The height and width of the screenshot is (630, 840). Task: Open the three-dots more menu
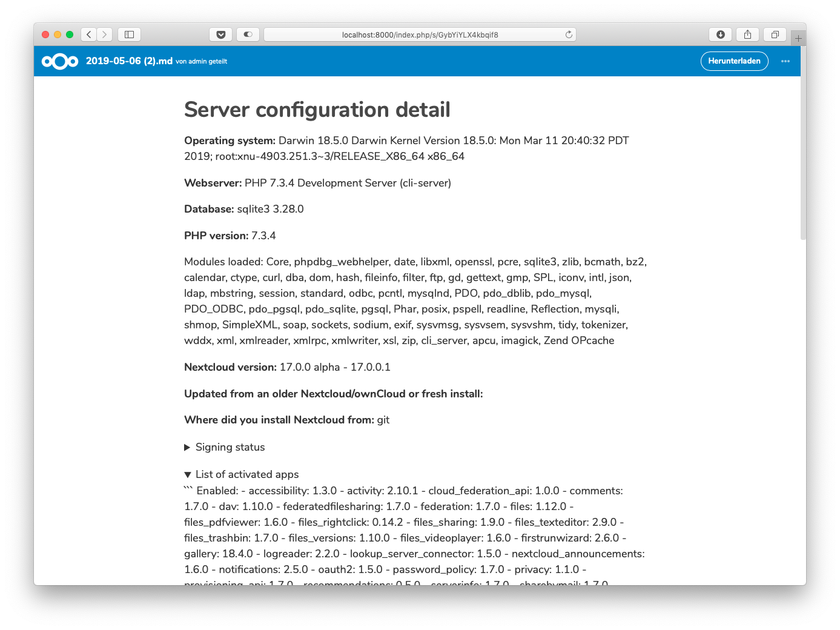pyautogui.click(x=785, y=61)
